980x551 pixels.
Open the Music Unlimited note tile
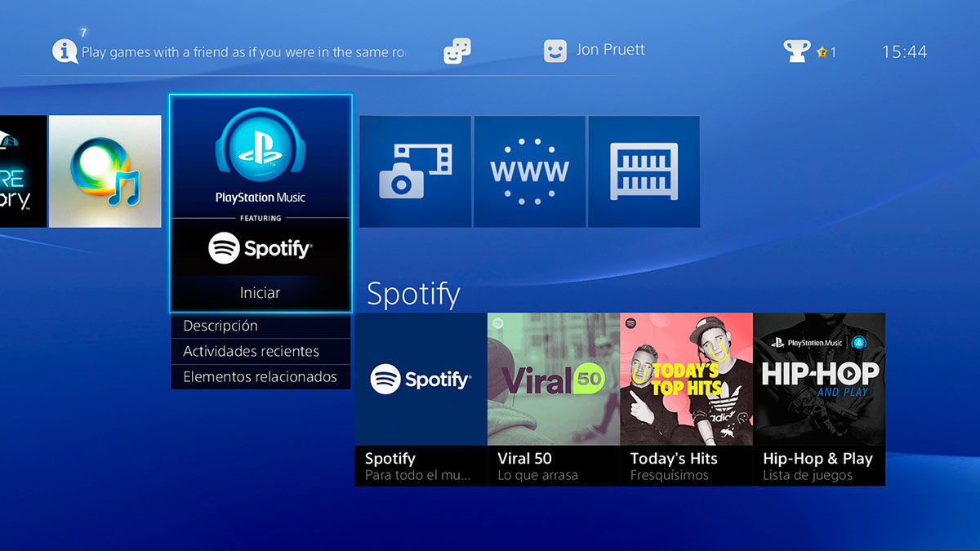point(105,171)
